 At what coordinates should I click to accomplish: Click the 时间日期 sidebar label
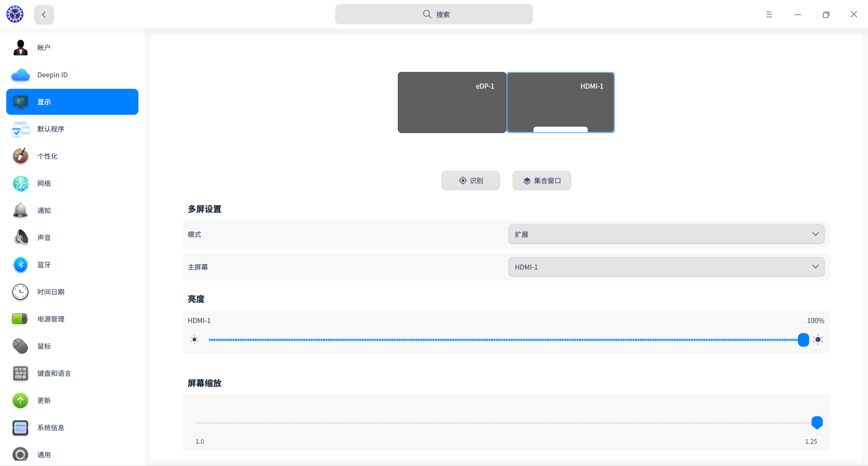point(51,292)
